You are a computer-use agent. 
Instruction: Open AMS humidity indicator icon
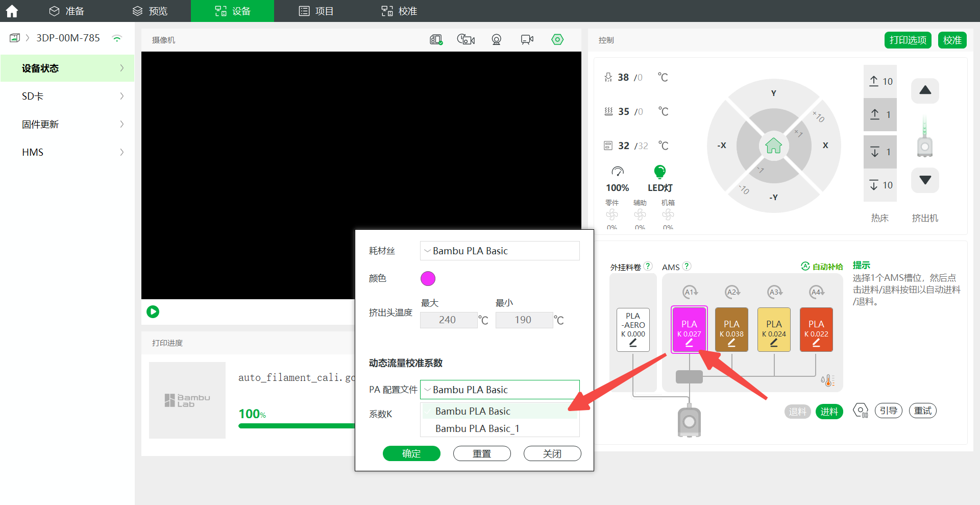click(827, 380)
